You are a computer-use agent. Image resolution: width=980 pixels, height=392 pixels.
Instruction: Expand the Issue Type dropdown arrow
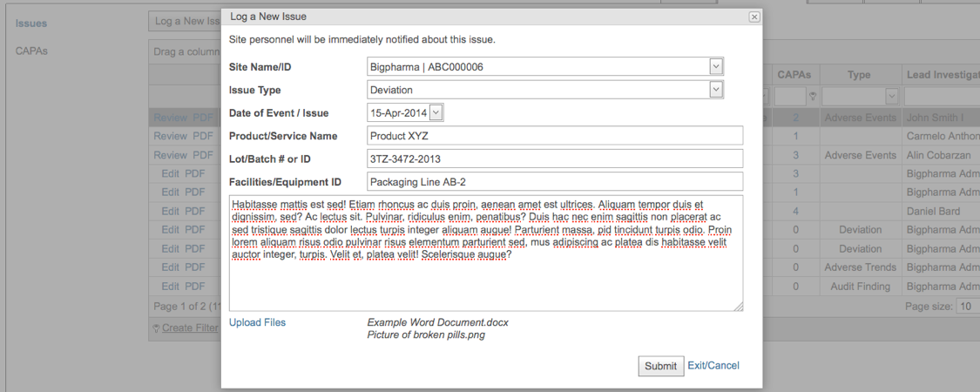point(715,90)
